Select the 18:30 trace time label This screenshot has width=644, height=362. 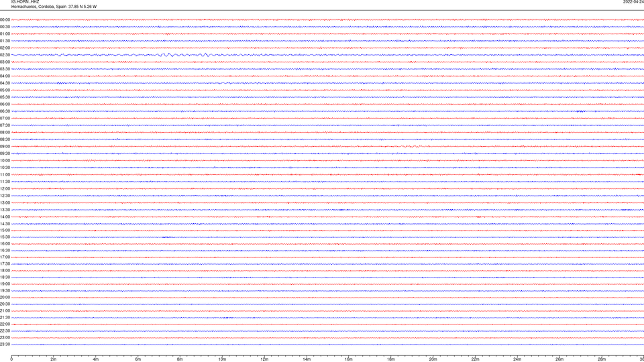(x=5, y=278)
